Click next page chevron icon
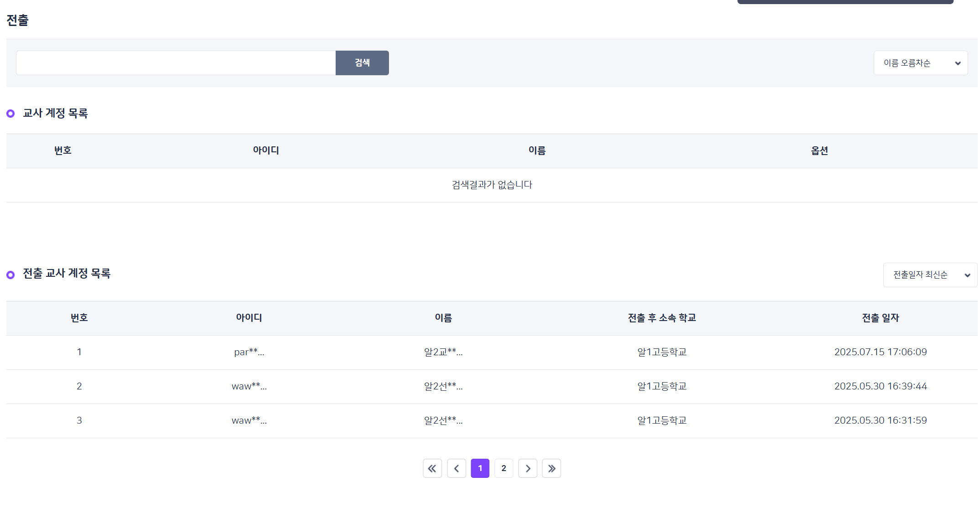Viewport: 980px width, 513px height. point(528,468)
